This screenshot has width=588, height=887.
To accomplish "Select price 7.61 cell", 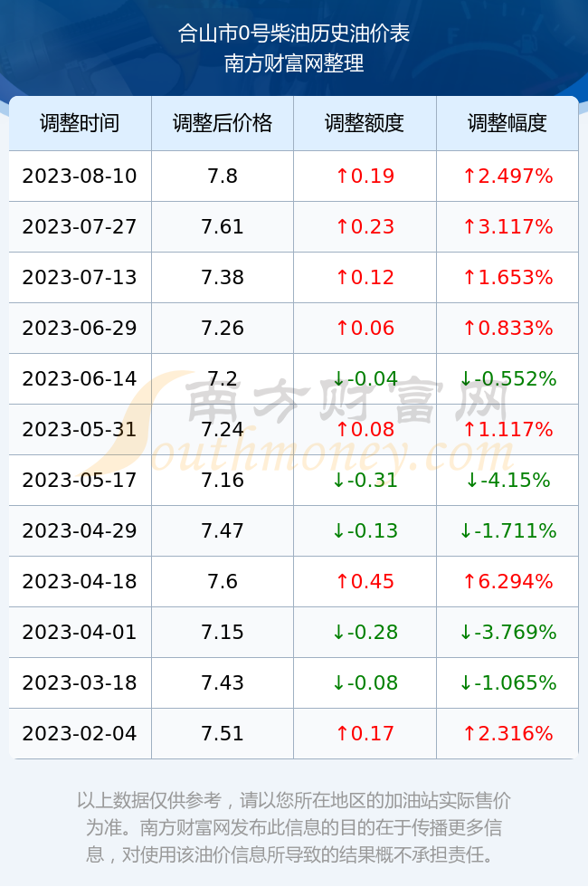I will [x=223, y=227].
